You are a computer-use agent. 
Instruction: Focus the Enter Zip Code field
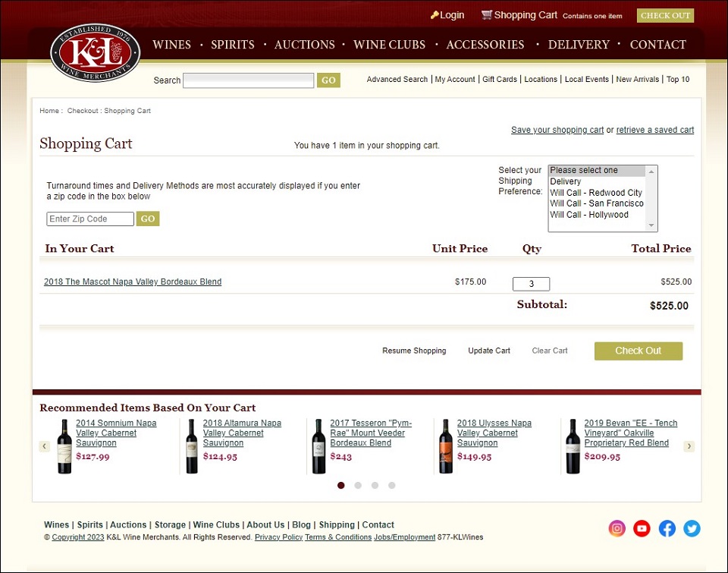(x=90, y=219)
